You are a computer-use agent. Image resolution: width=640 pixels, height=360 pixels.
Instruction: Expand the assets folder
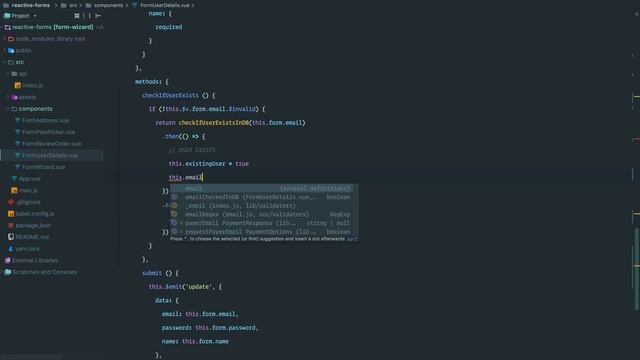pos(8,97)
